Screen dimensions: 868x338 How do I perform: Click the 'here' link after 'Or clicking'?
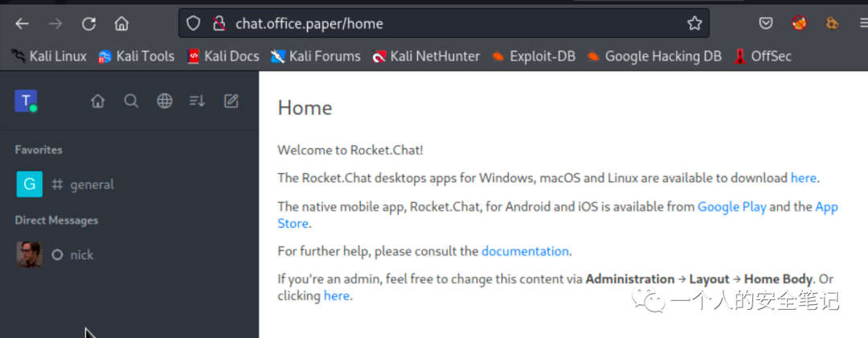coord(337,296)
